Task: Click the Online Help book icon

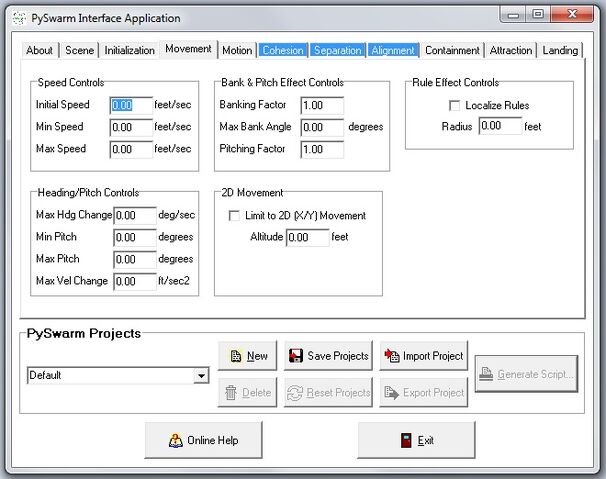Action: tap(175, 440)
